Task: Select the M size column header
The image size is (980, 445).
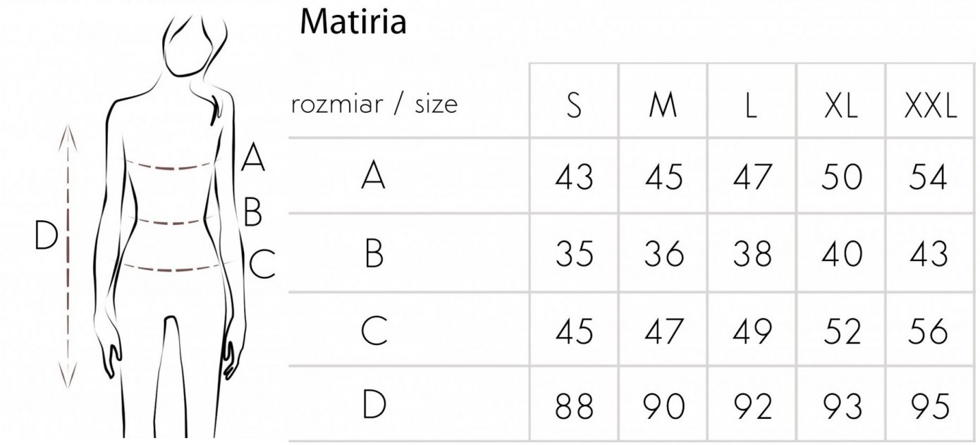Action: (x=663, y=106)
